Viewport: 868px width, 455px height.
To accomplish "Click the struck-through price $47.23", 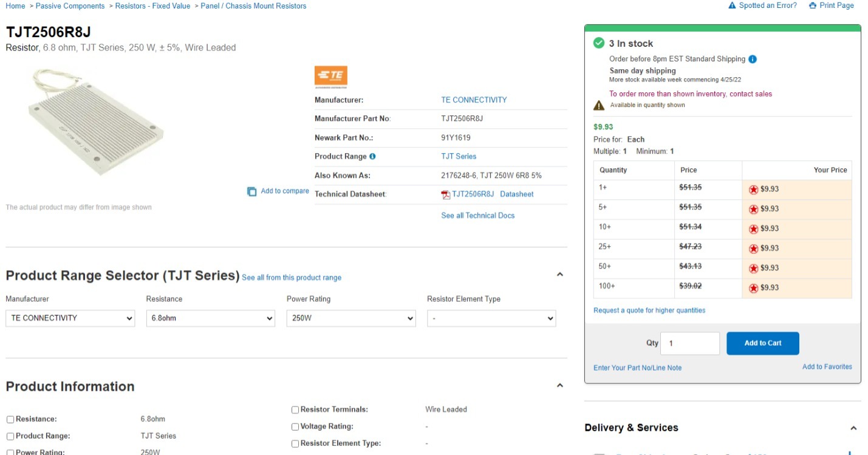I will click(690, 247).
